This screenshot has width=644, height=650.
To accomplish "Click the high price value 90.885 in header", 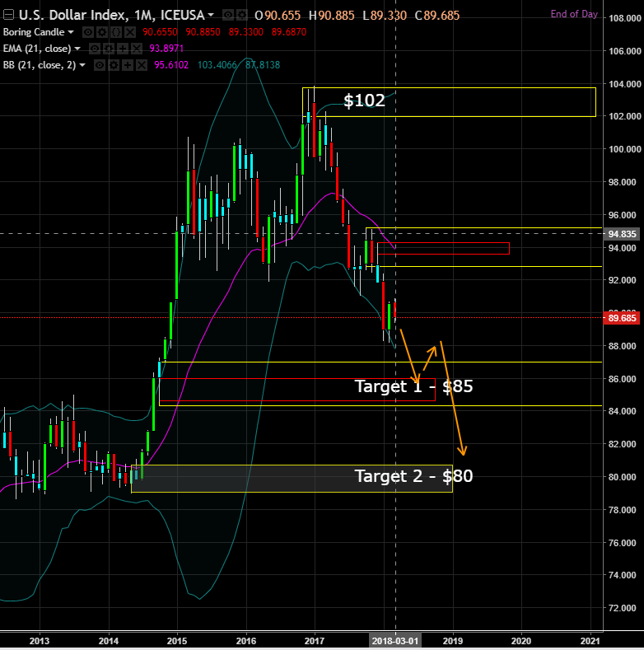I will [x=337, y=16].
